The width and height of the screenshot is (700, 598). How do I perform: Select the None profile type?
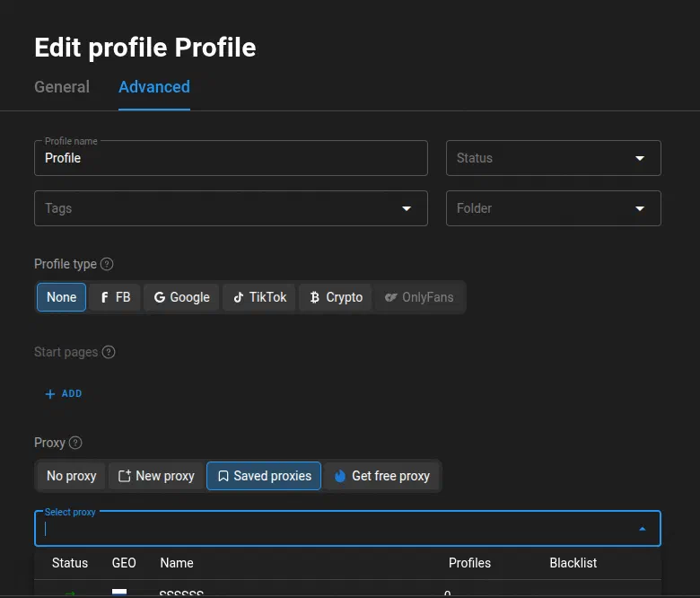(61, 297)
